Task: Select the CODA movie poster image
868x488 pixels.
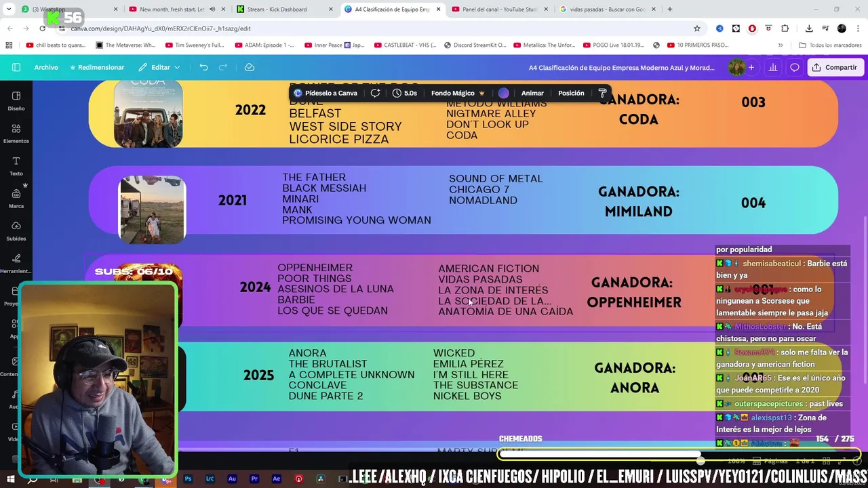Action: pos(148,114)
